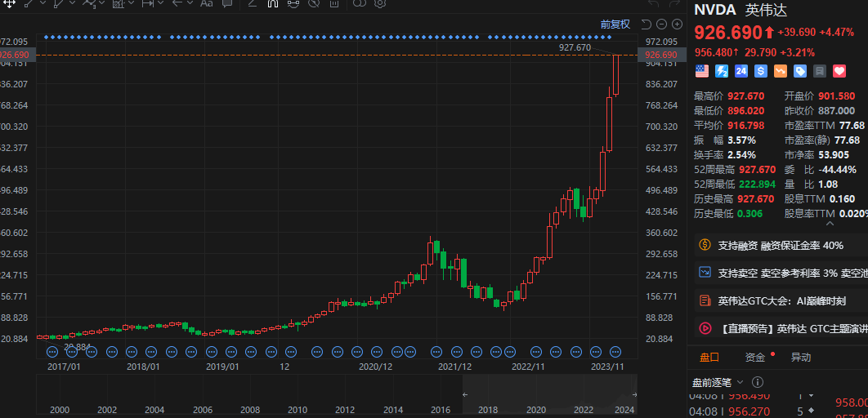Open dropdown arrow next to measure tool
The image size is (868, 418).
(160, 4)
